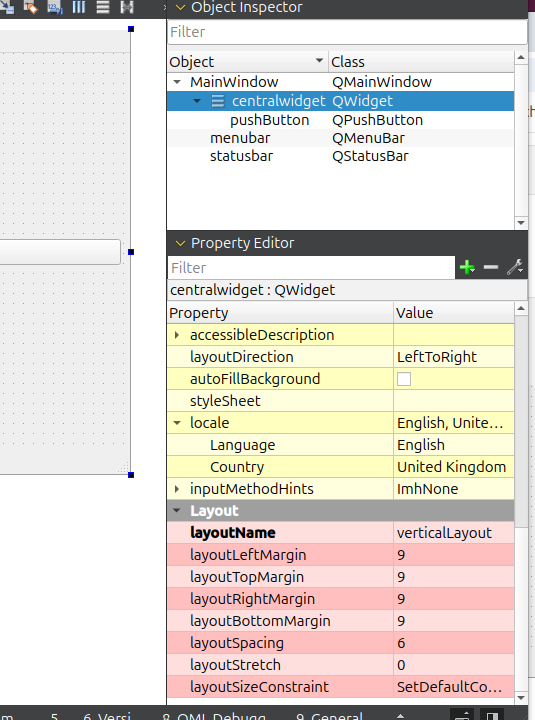Viewport: 535px width, 720px height.
Task: Select MainWindow in the object tree
Action: point(234,82)
